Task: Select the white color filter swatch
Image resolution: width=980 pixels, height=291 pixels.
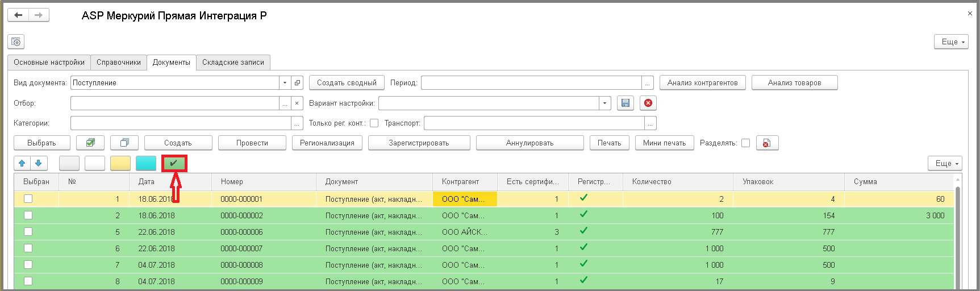Action: click(x=95, y=163)
